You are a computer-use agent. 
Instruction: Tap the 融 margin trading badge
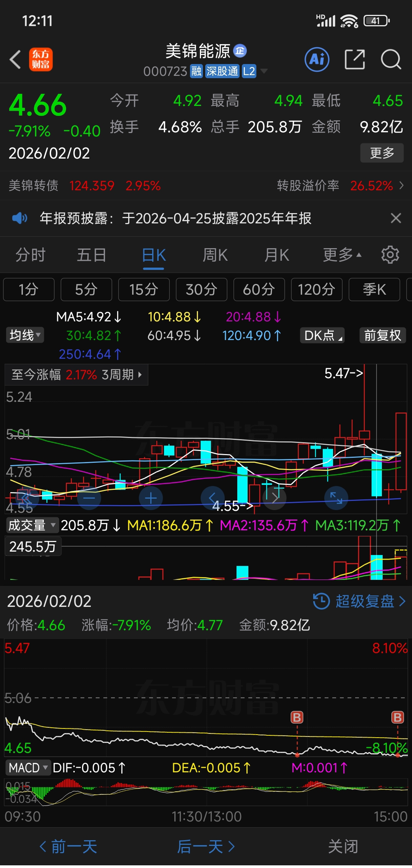(196, 71)
